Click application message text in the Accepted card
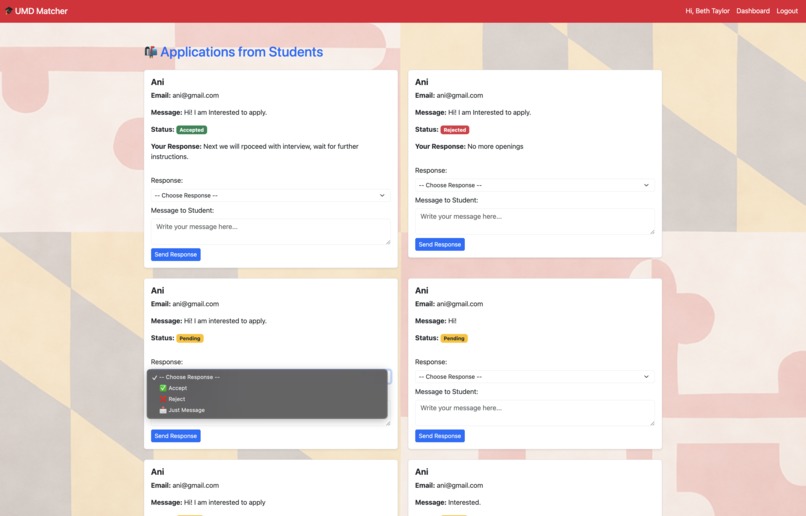This screenshot has height=516, width=806. coord(226,112)
